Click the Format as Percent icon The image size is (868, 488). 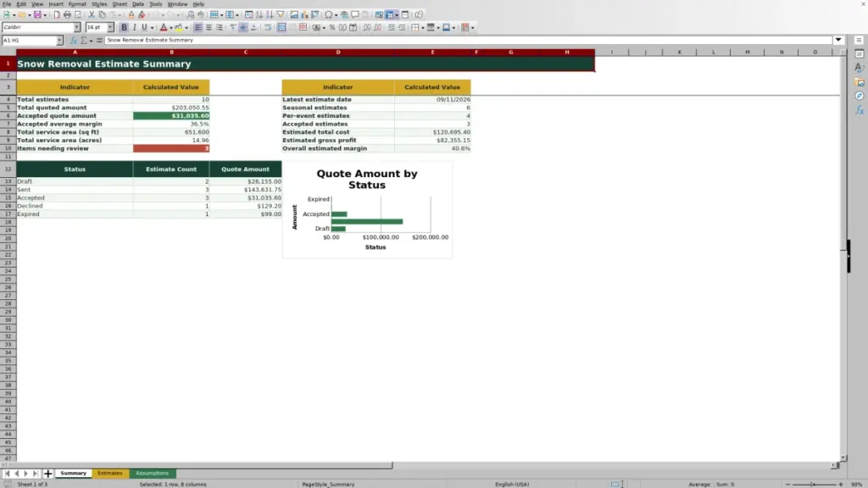pos(332,27)
